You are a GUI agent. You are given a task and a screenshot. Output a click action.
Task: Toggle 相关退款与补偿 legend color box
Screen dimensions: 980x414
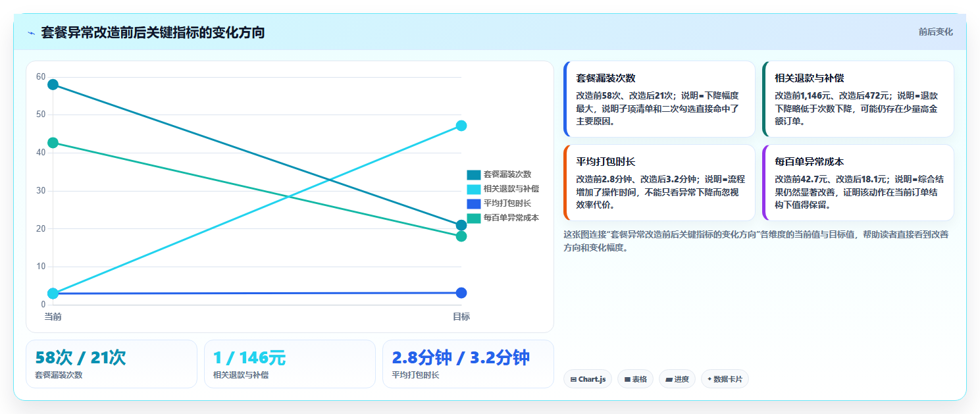click(474, 189)
